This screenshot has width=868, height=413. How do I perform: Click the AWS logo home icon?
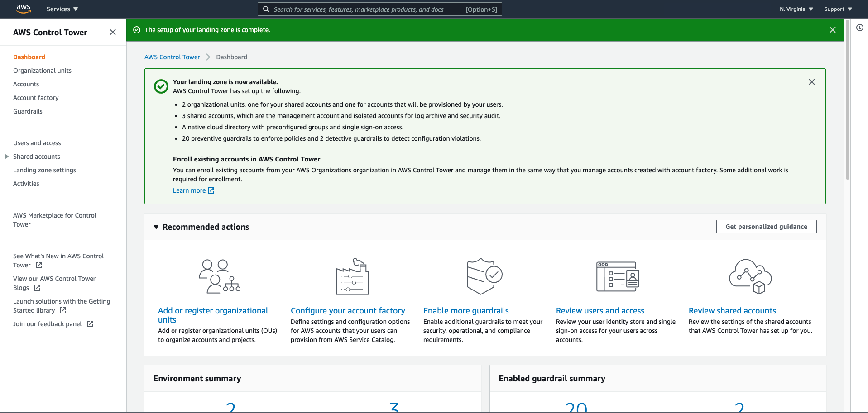point(24,9)
